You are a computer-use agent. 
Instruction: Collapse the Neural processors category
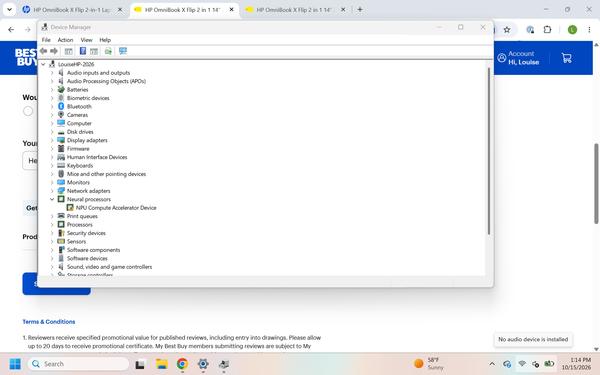coord(52,199)
